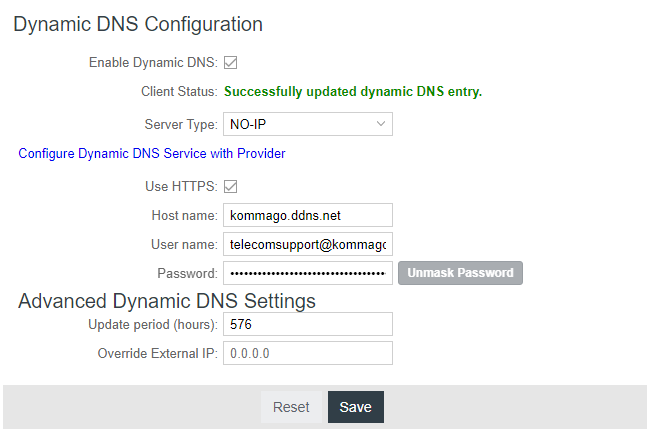Save the Dynamic DNS settings
The image size is (651, 439).
click(355, 407)
